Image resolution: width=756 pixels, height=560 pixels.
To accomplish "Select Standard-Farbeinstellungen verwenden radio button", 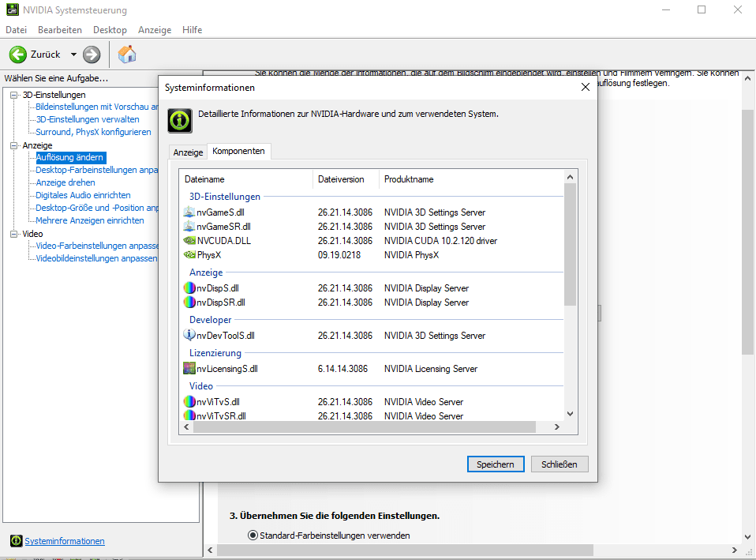I will pyautogui.click(x=253, y=535).
